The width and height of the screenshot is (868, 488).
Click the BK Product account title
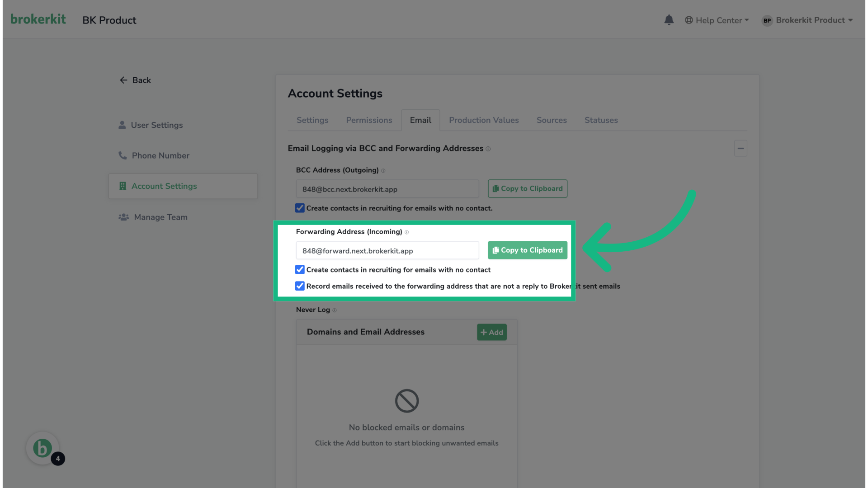point(109,20)
